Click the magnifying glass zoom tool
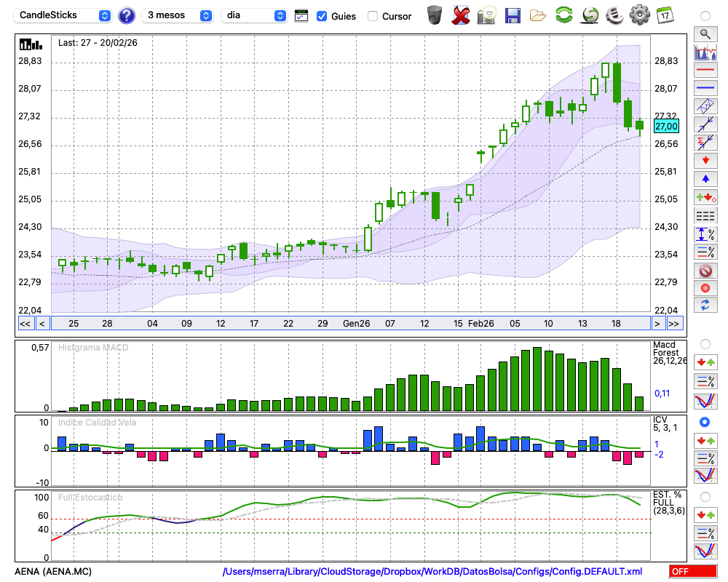This screenshot has width=728, height=582. (705, 33)
